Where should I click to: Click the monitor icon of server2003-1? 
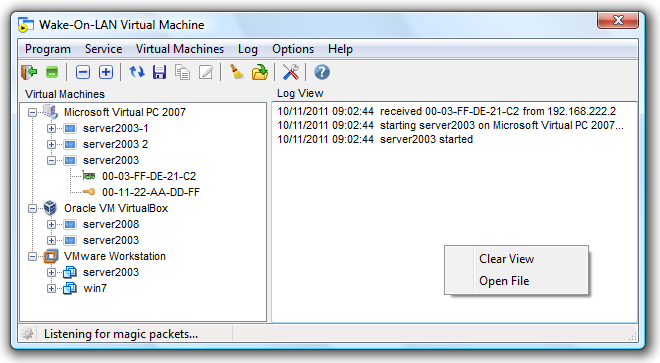70,128
